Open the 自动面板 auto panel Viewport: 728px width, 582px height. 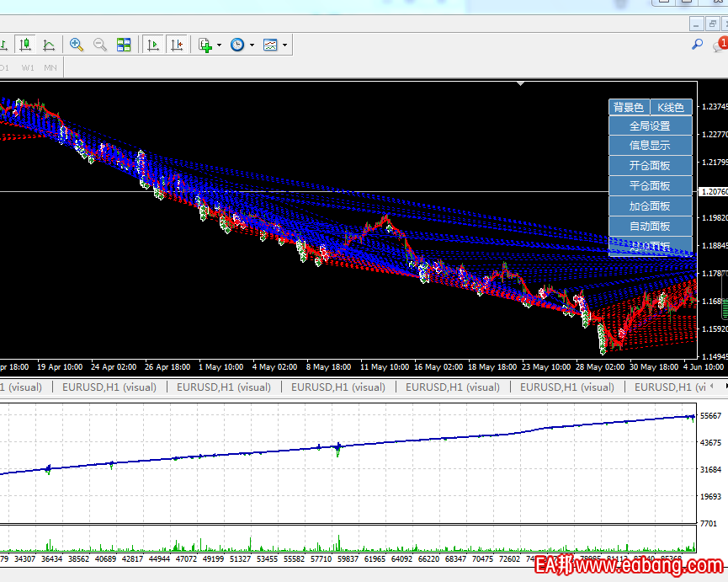(650, 227)
